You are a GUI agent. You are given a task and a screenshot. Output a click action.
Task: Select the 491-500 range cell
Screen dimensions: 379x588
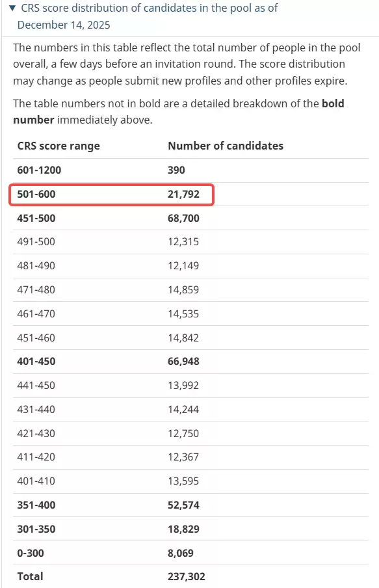pos(36,242)
